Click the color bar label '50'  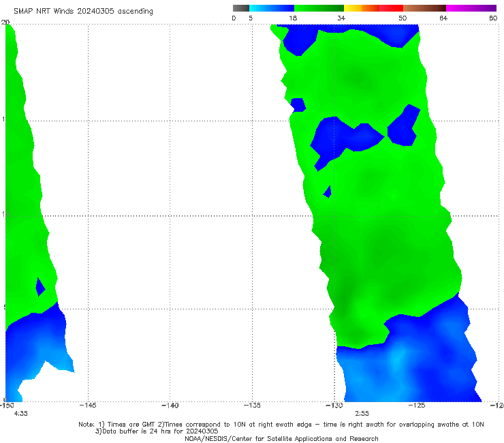tap(403, 18)
